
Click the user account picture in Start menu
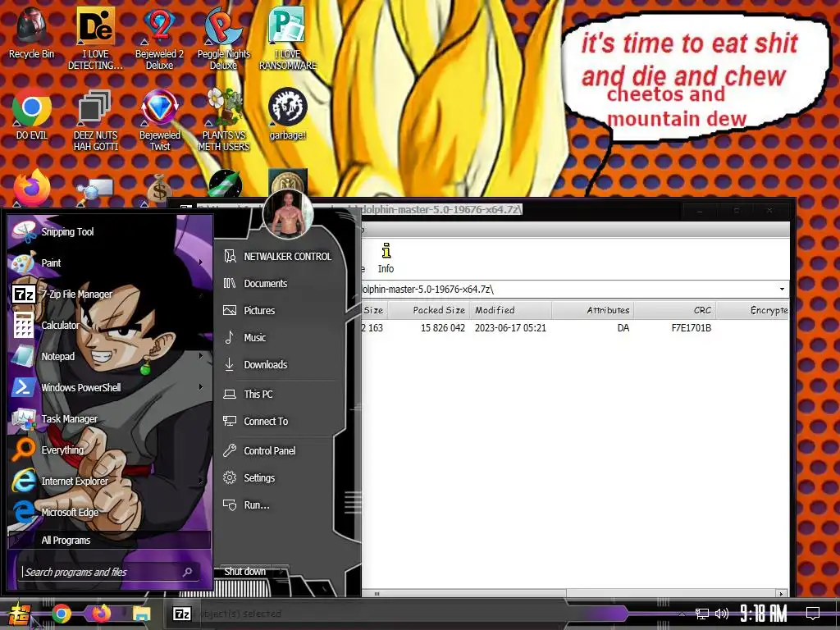[x=288, y=215]
